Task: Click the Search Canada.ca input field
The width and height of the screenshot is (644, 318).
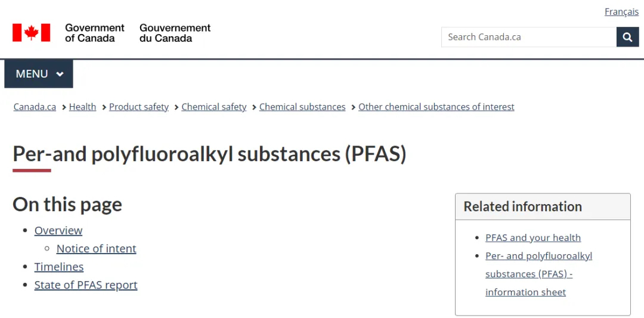Action: 528,37
